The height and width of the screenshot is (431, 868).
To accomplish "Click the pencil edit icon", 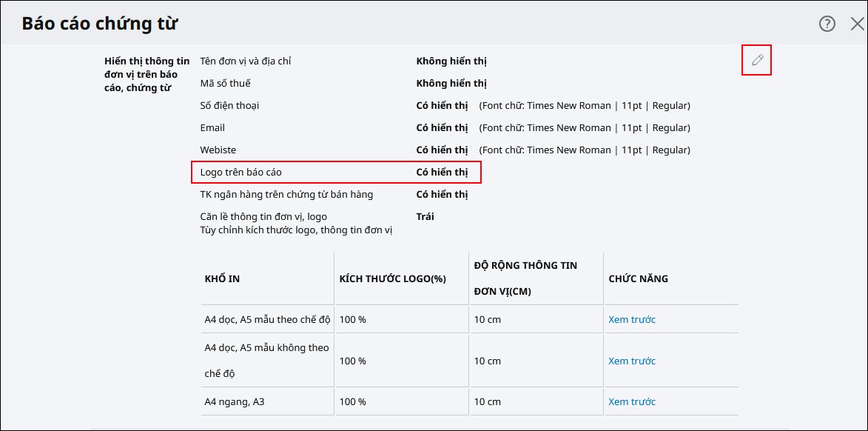I will pyautogui.click(x=757, y=61).
